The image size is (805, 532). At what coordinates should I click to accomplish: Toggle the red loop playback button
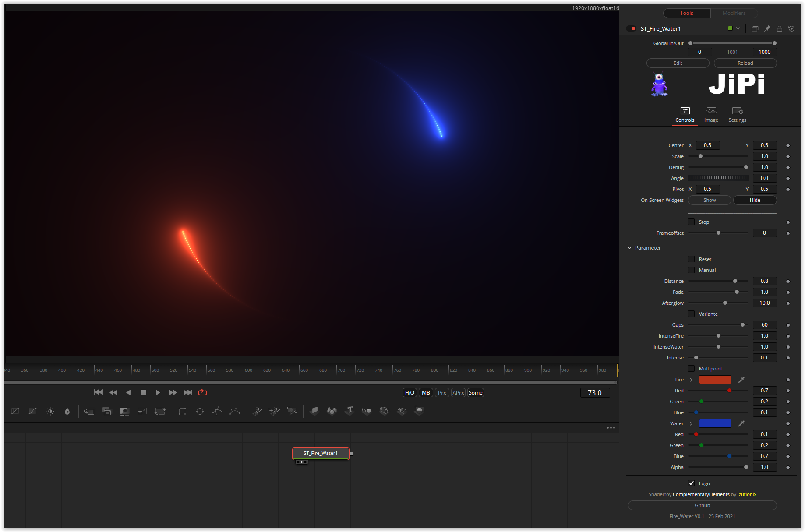tap(202, 392)
